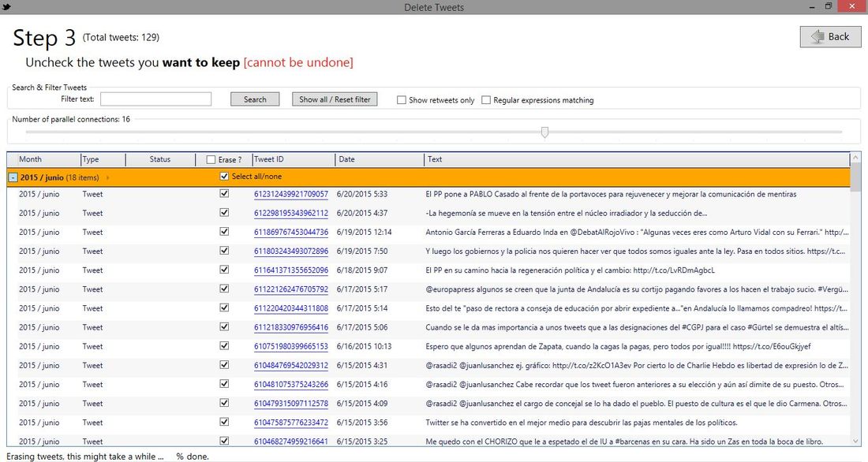Select tweet text starting "-La hegemonía se mueve"

[x=567, y=213]
